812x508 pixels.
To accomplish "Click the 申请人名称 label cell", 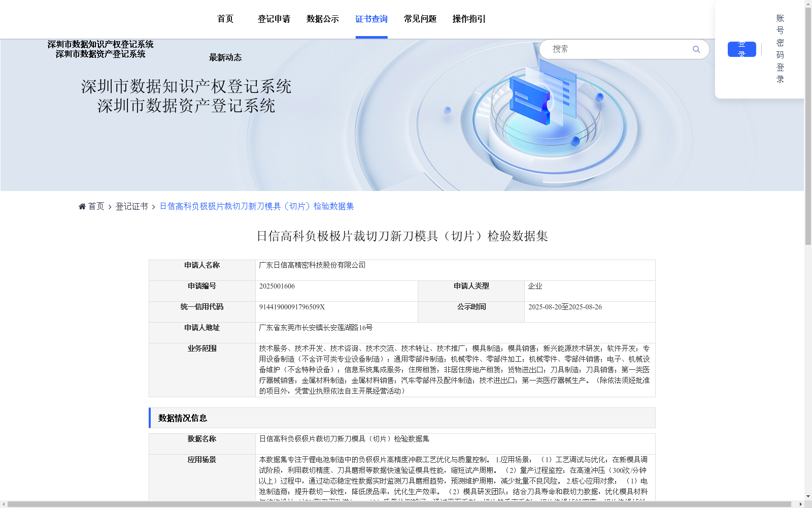I will click(202, 270).
